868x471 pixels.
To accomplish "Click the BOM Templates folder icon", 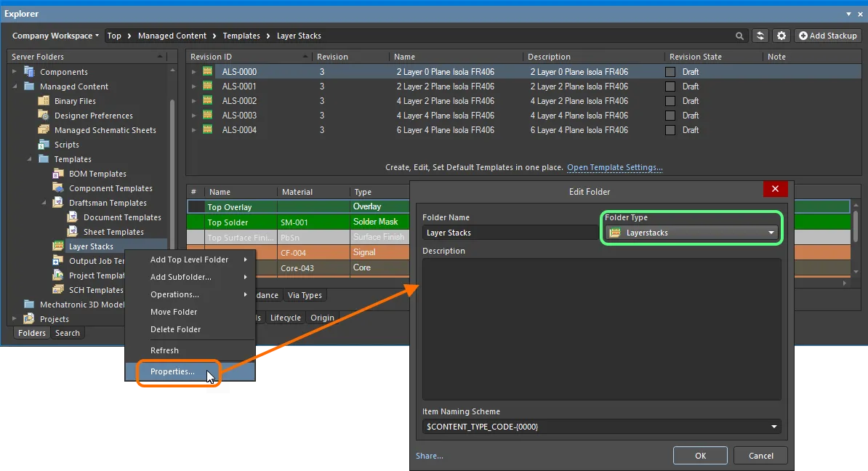I will pos(58,173).
